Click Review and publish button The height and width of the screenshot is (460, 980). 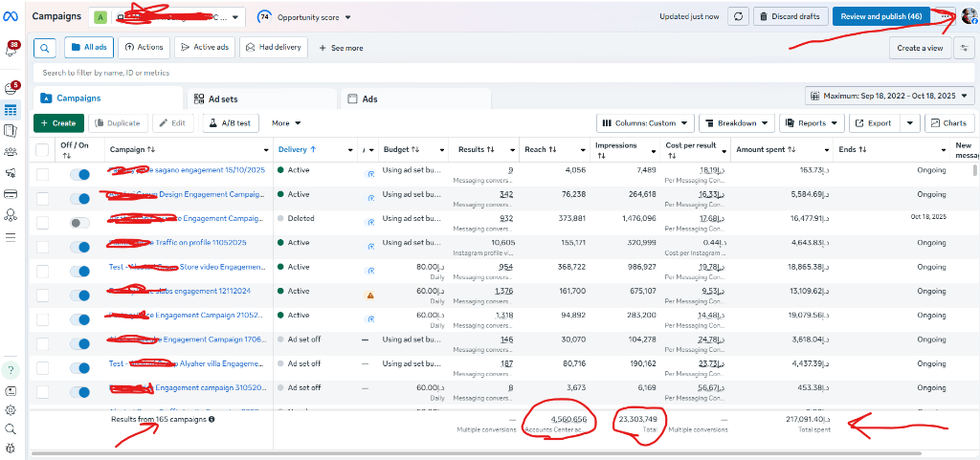pyautogui.click(x=880, y=16)
